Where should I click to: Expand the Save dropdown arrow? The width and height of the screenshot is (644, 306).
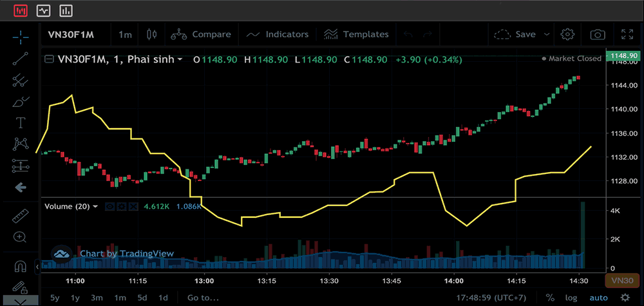point(547,34)
